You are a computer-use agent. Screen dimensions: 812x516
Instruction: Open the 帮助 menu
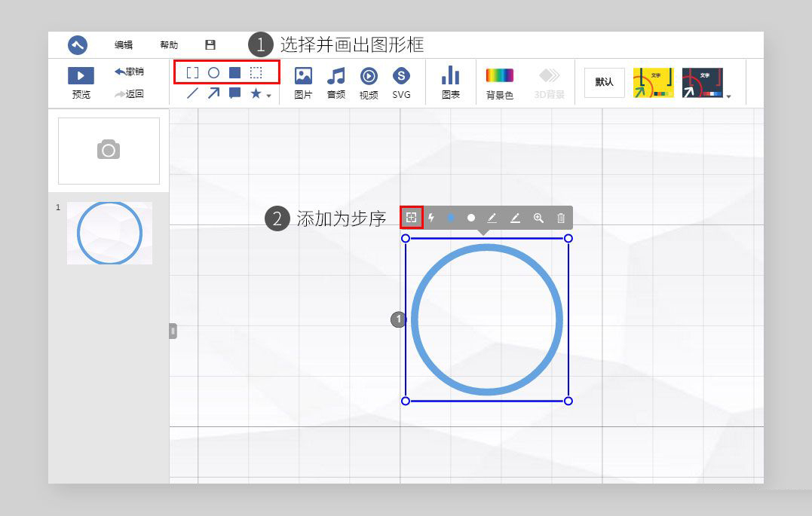click(x=169, y=44)
